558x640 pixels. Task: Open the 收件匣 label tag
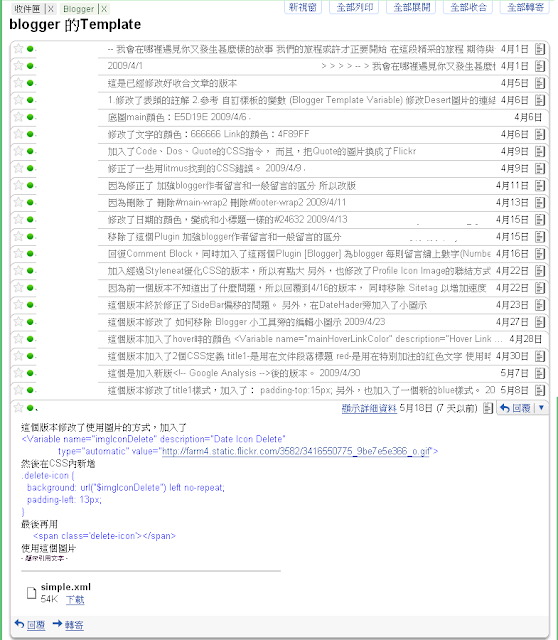(28, 9)
